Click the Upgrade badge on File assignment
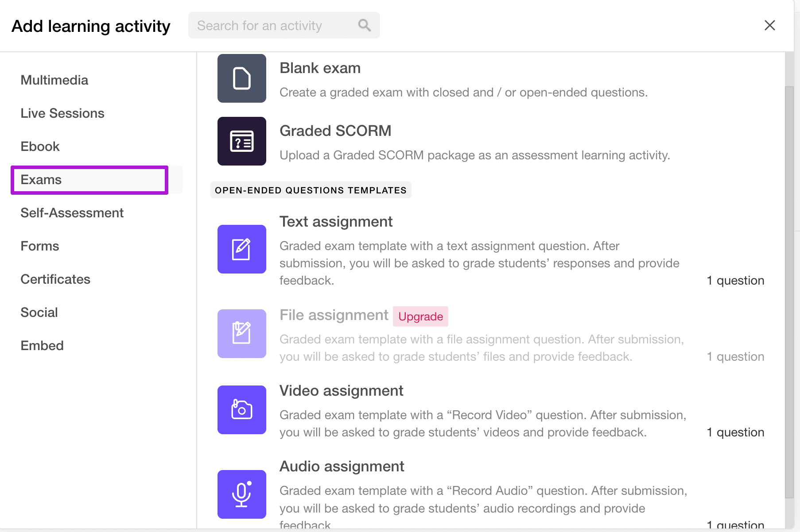 (420, 316)
